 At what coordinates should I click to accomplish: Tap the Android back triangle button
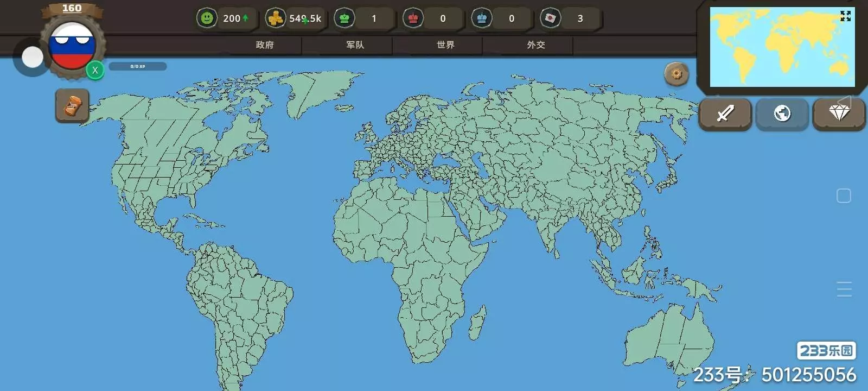coord(844,102)
